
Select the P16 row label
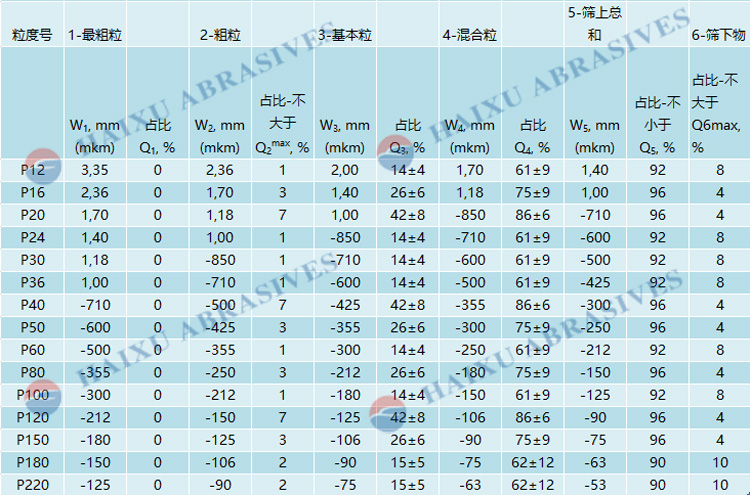pyautogui.click(x=32, y=191)
